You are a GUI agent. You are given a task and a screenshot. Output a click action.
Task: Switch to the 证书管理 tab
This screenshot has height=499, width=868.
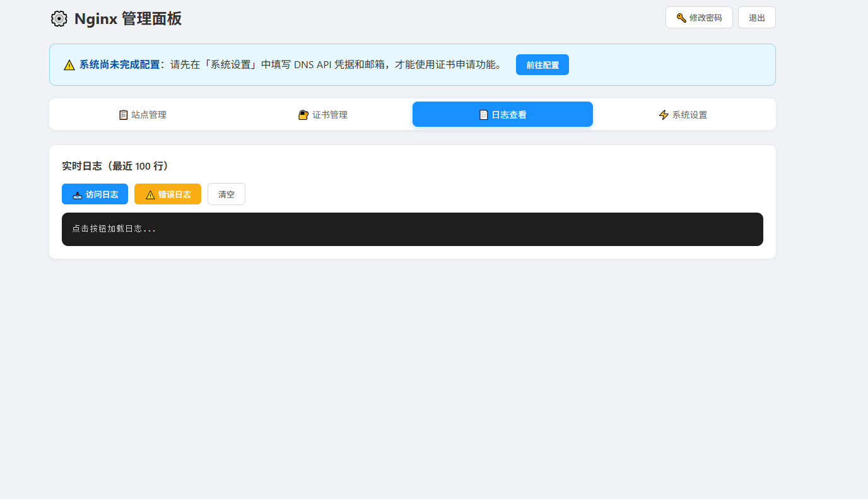(322, 114)
